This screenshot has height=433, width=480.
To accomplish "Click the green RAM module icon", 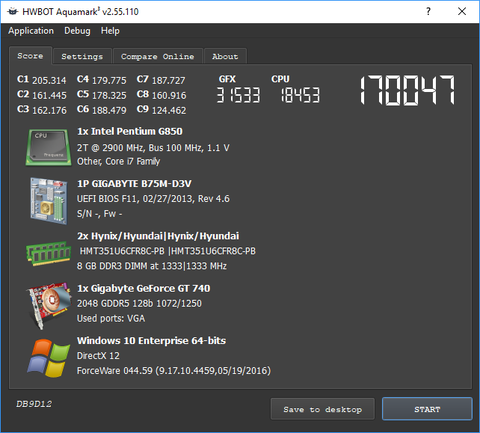I will tap(49, 253).
